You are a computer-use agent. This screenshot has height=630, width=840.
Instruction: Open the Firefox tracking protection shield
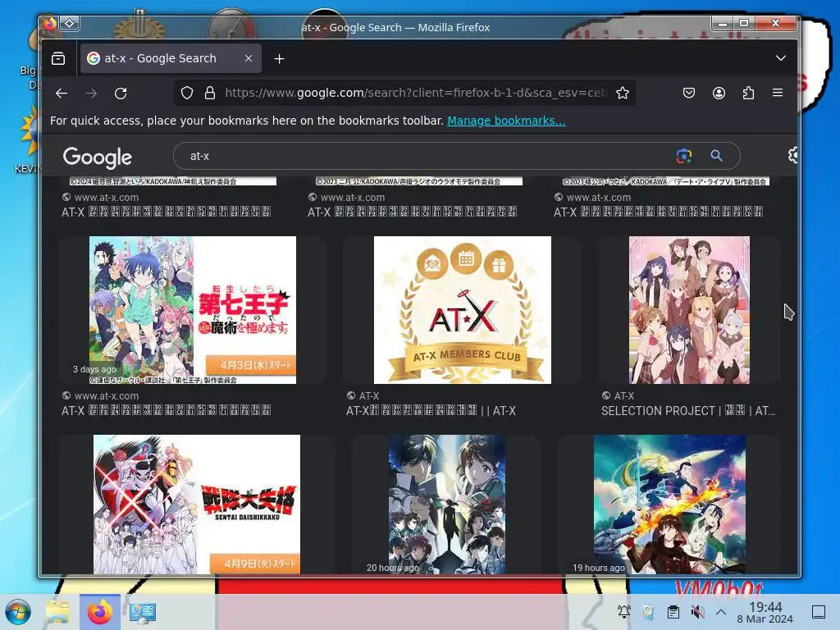click(186, 94)
